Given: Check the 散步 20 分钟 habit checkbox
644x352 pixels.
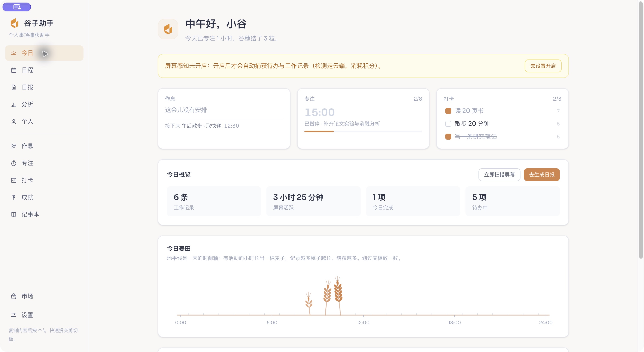Looking at the screenshot, I should point(448,124).
